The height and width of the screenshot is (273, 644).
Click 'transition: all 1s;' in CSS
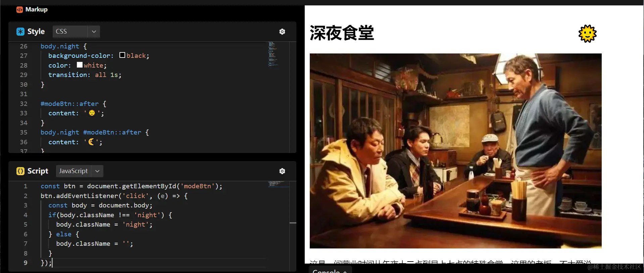(x=85, y=75)
